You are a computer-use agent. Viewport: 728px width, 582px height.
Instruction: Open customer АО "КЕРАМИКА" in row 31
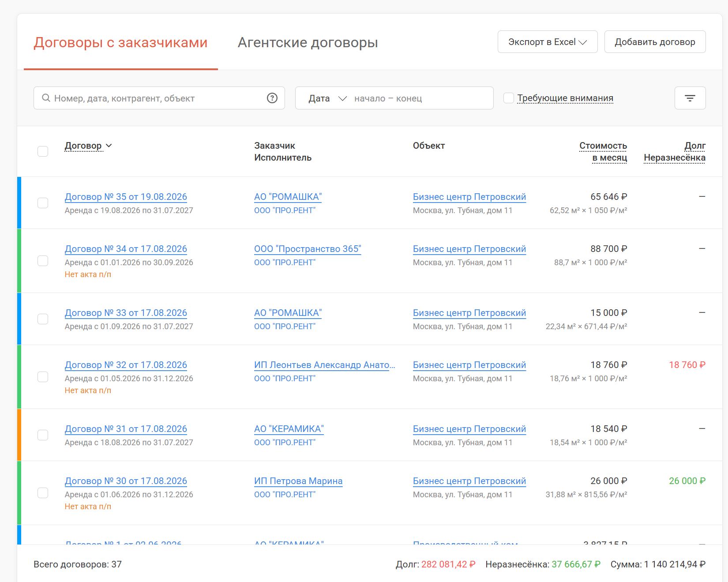[x=289, y=429]
